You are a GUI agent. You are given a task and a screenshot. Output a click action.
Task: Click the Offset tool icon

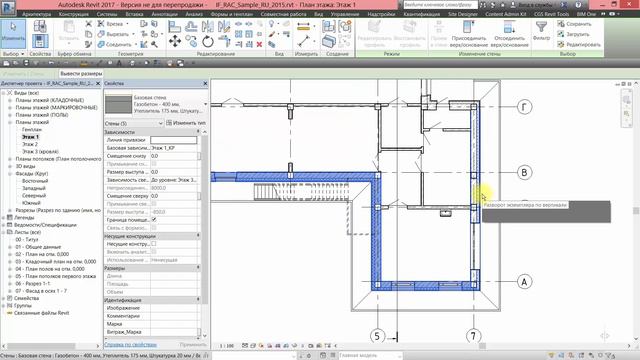tap(191, 27)
